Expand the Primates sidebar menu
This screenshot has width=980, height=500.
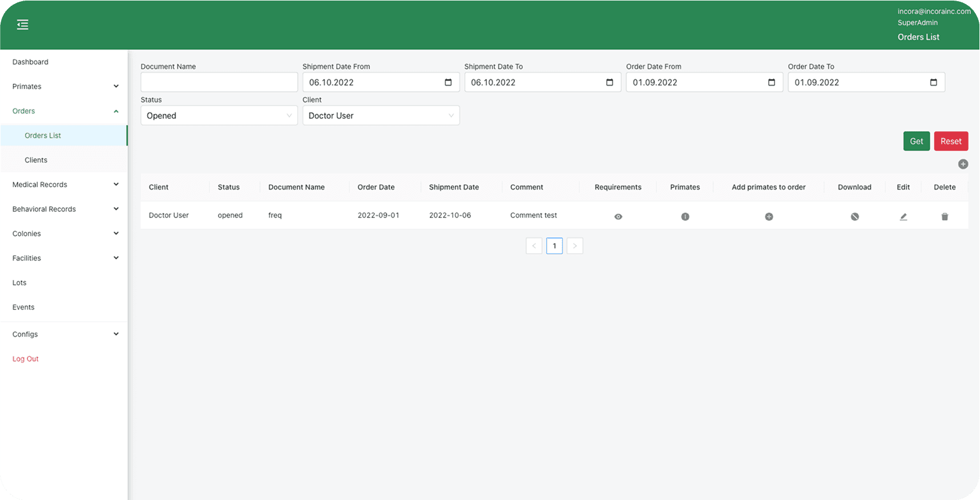(x=64, y=86)
